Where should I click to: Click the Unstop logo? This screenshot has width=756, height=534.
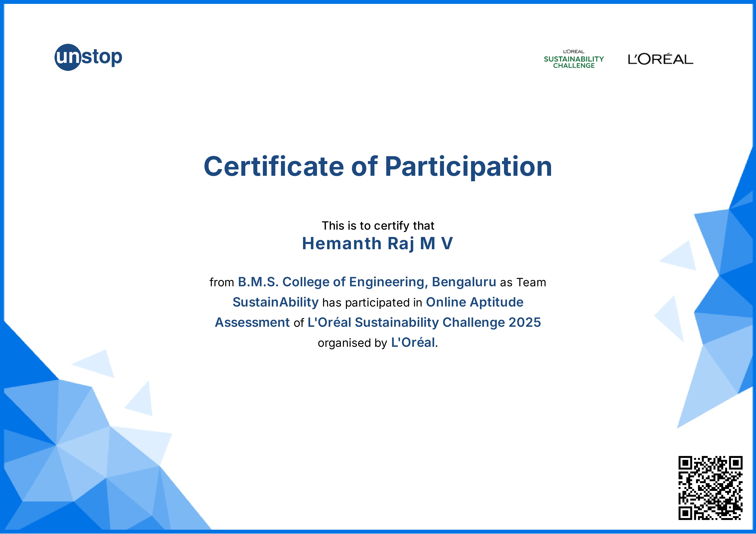88,57
